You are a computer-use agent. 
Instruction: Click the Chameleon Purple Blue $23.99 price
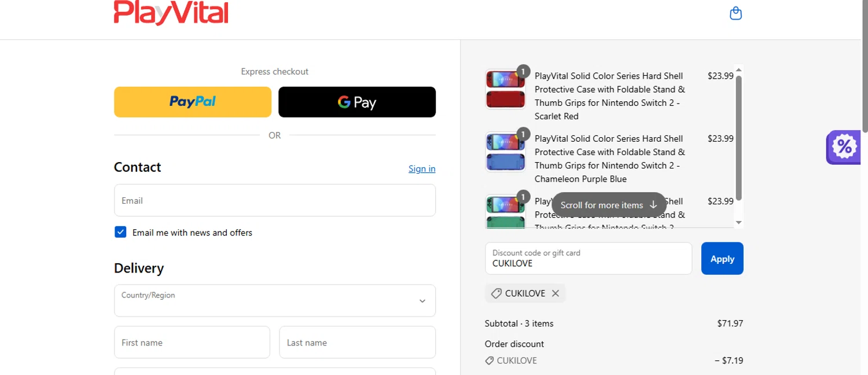(720, 138)
